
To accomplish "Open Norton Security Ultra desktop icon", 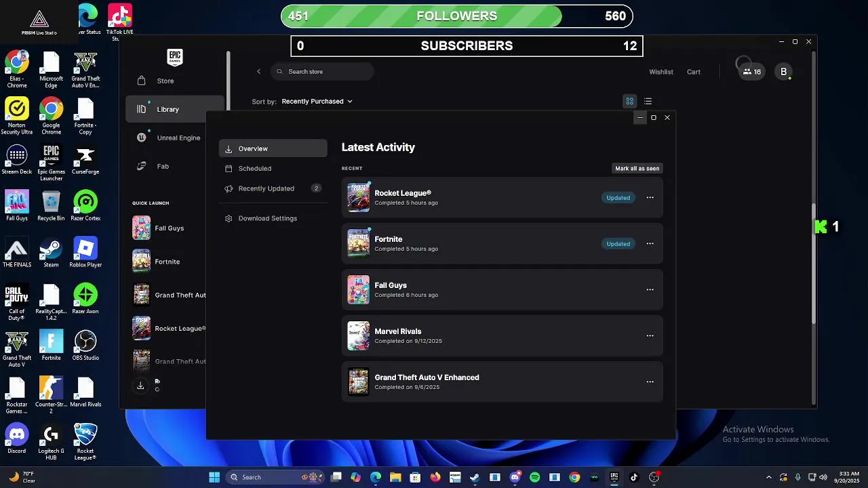I will [x=17, y=117].
